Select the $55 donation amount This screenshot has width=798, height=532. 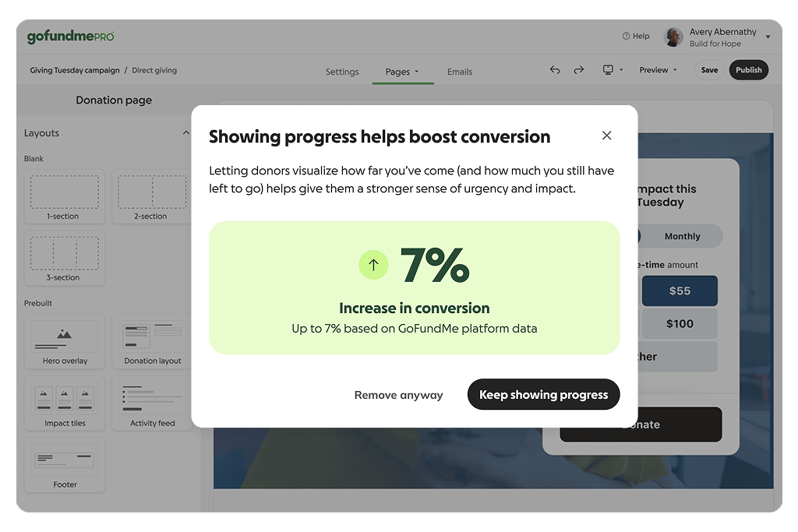pyautogui.click(x=680, y=291)
